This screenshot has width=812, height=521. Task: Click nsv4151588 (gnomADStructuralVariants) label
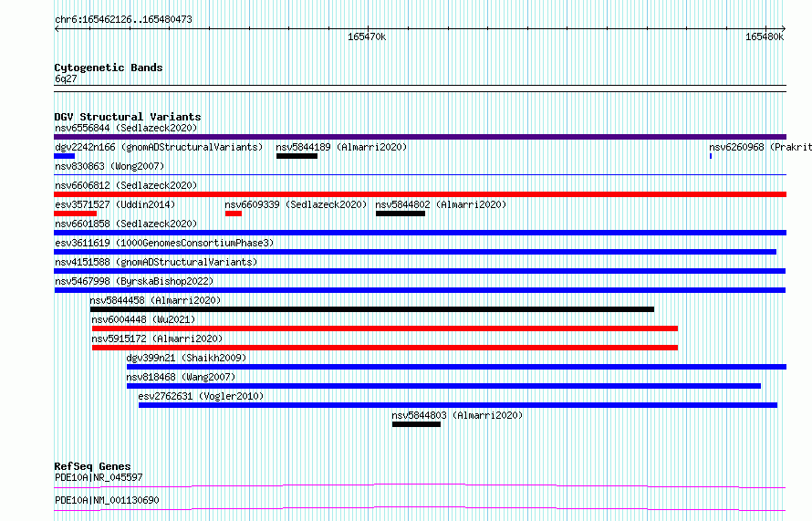156,262
